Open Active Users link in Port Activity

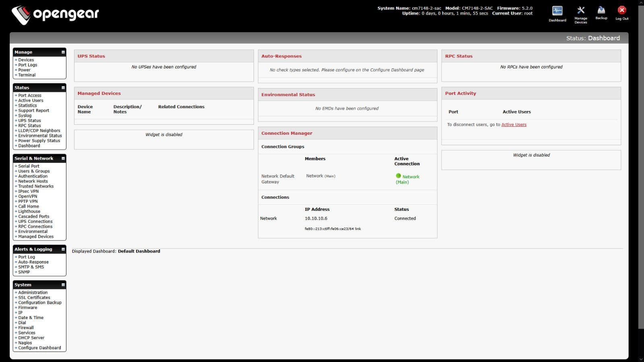514,125
